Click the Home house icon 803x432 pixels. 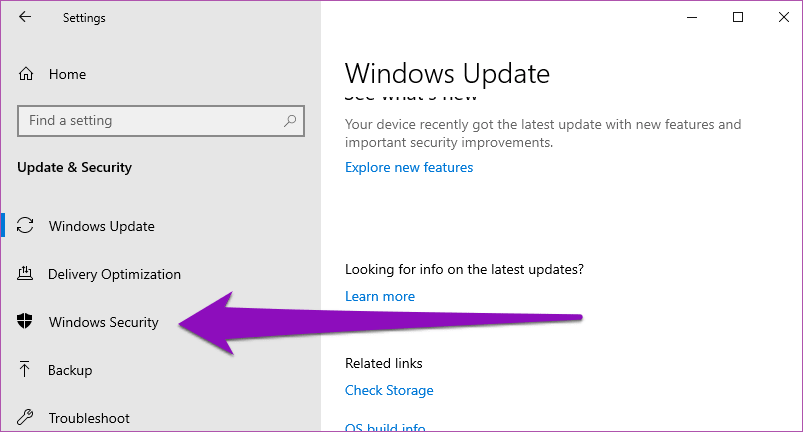(x=26, y=74)
